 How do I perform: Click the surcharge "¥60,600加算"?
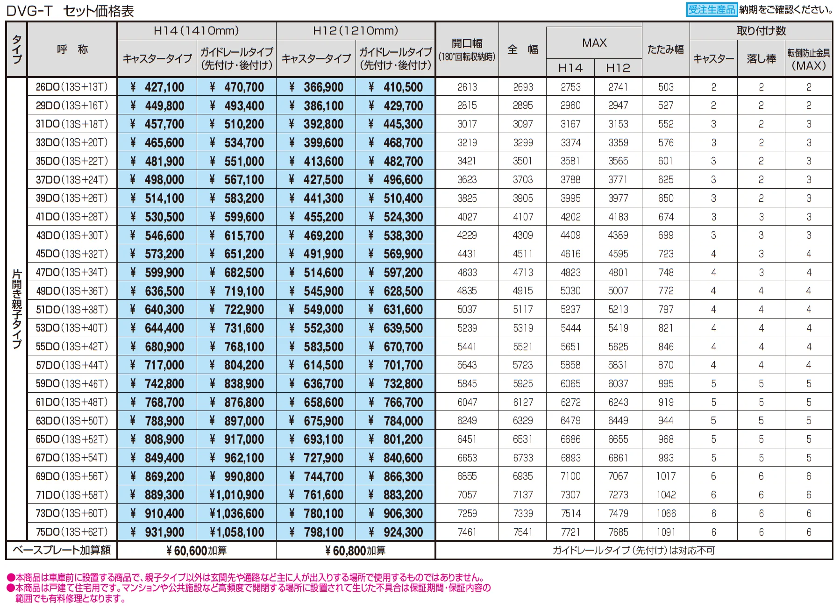(x=197, y=551)
